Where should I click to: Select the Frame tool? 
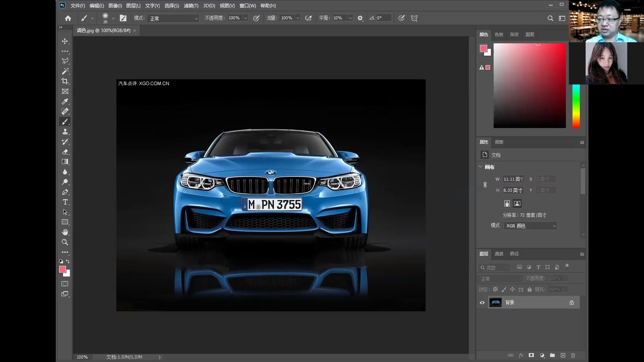[x=65, y=91]
